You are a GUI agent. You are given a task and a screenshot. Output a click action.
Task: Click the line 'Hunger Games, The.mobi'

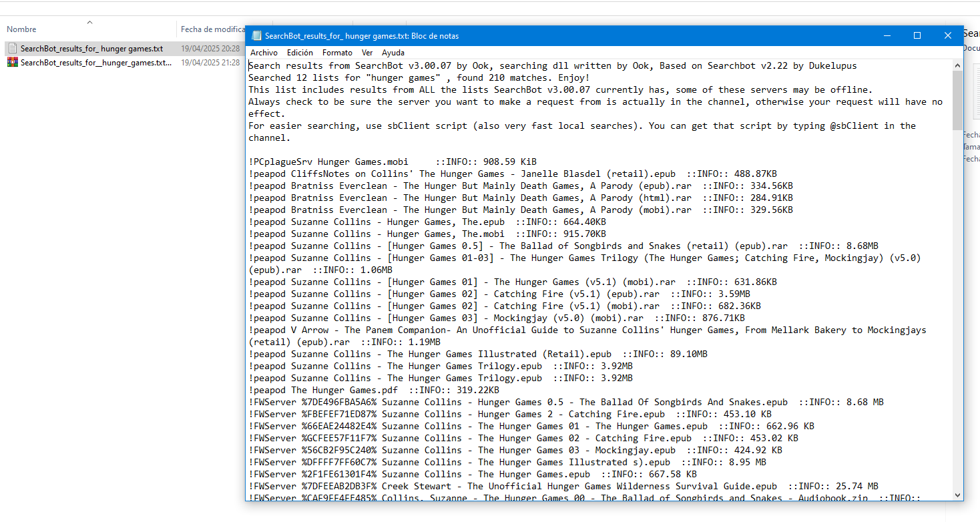(x=427, y=234)
